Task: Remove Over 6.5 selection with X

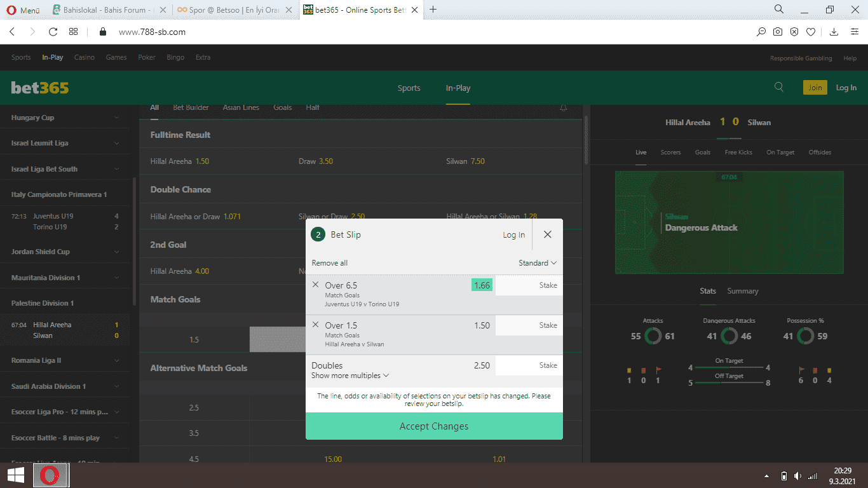Action: tap(316, 285)
